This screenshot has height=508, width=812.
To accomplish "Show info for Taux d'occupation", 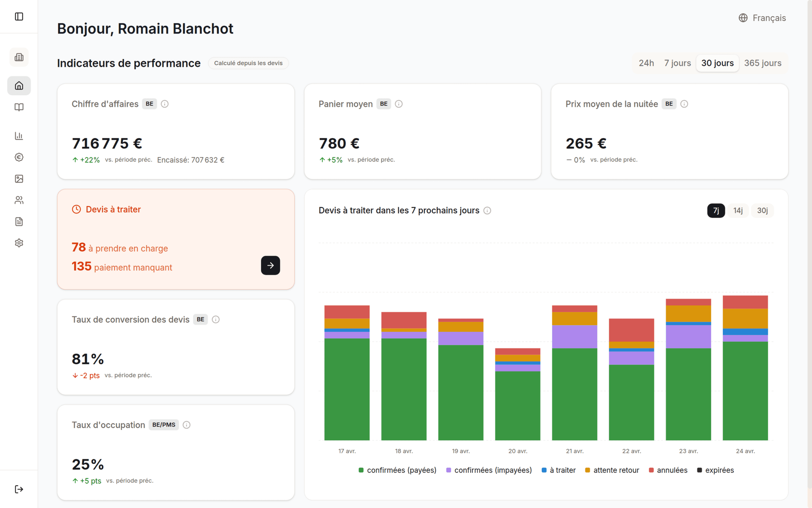I will pos(187,425).
